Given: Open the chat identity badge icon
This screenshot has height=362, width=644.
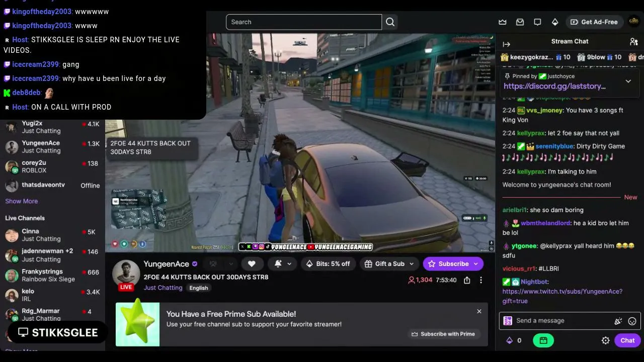Looking at the screenshot, I should tap(508, 321).
